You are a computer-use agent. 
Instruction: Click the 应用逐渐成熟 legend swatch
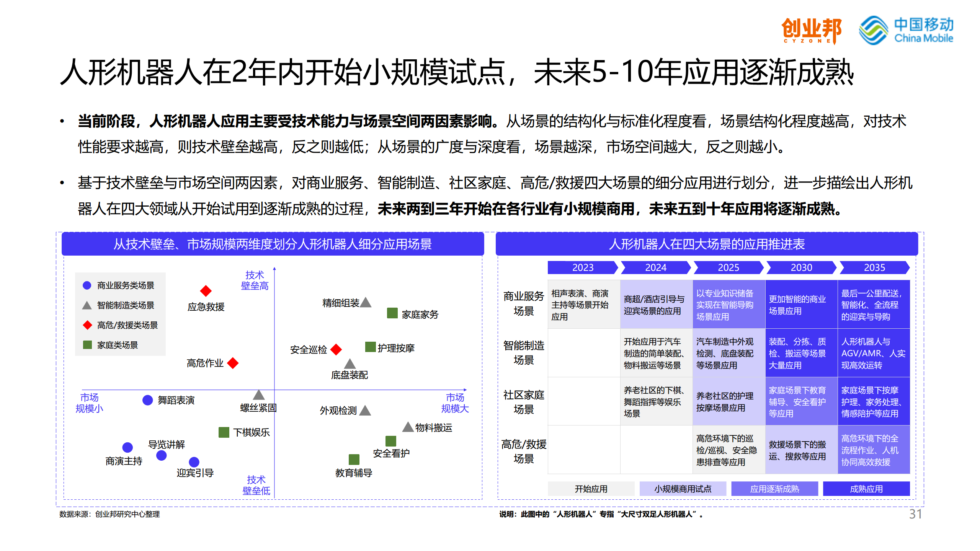[775, 489]
